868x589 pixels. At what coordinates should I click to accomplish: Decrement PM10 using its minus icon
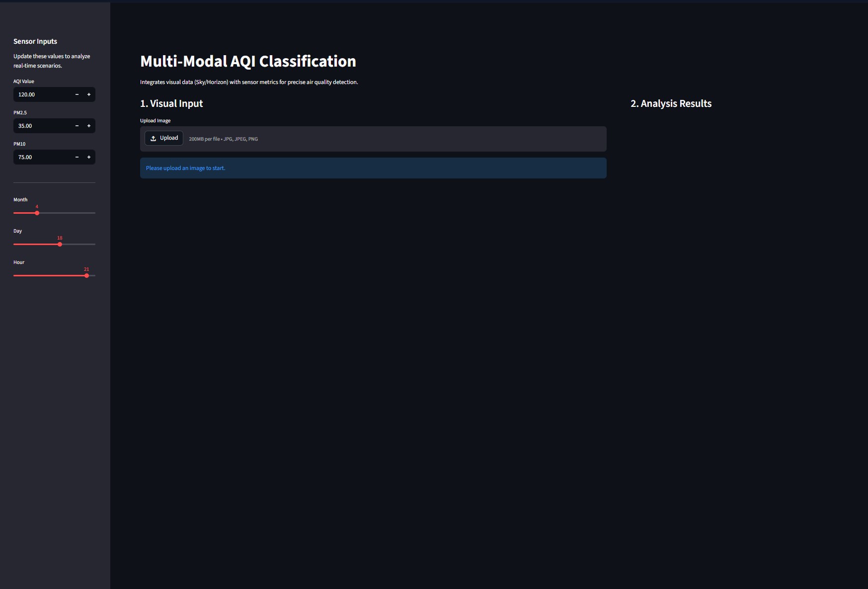pyautogui.click(x=77, y=157)
